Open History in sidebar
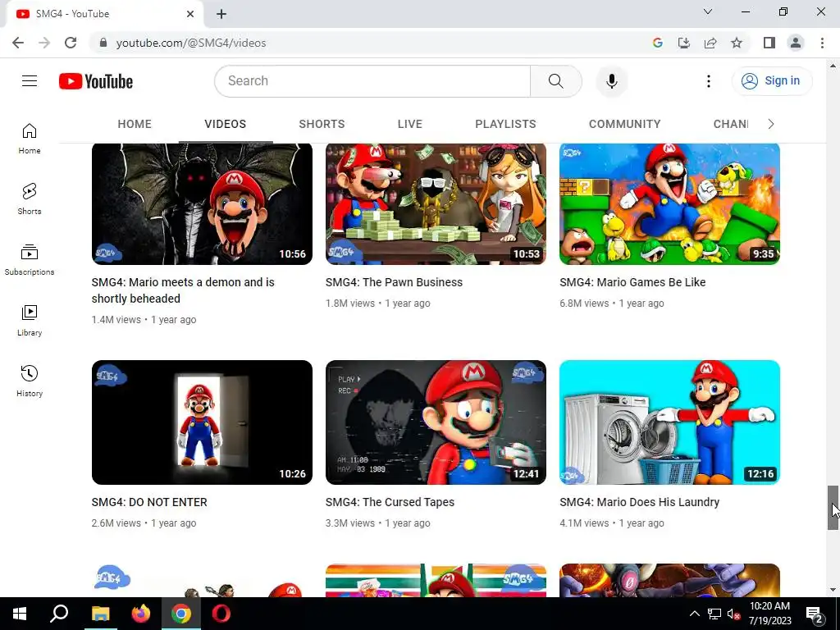 [30, 381]
